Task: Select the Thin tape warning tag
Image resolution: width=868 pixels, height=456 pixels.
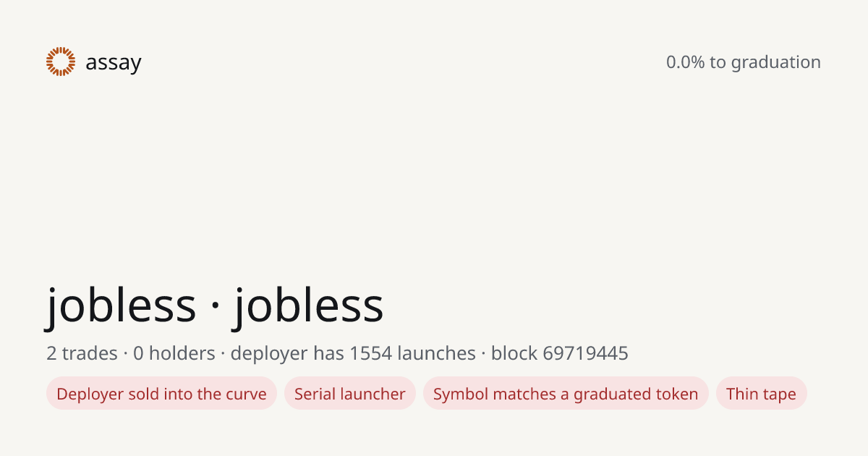Action: (761, 394)
